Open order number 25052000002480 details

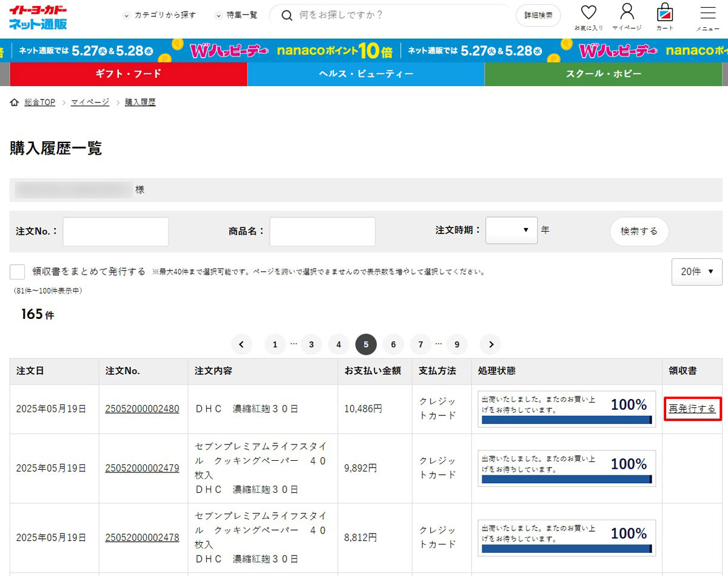click(x=144, y=409)
